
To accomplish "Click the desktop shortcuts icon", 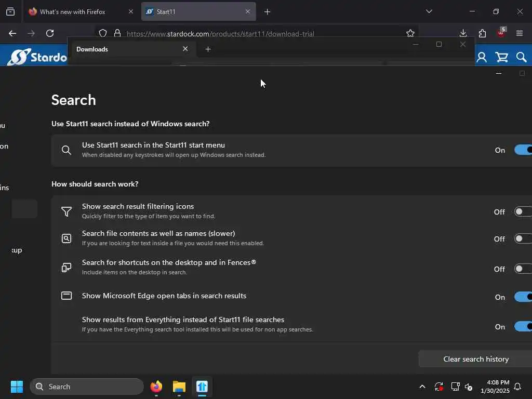I will click(66, 268).
